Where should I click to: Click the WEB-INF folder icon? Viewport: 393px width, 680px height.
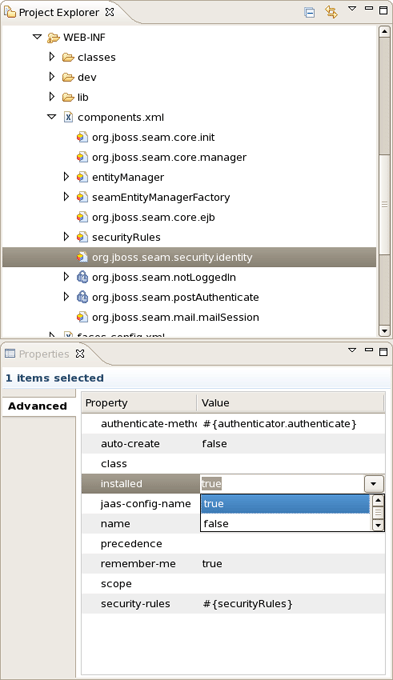point(53,38)
